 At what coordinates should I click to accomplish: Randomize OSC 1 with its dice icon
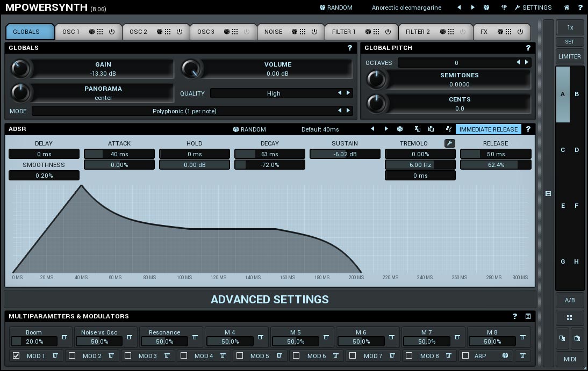[91, 32]
